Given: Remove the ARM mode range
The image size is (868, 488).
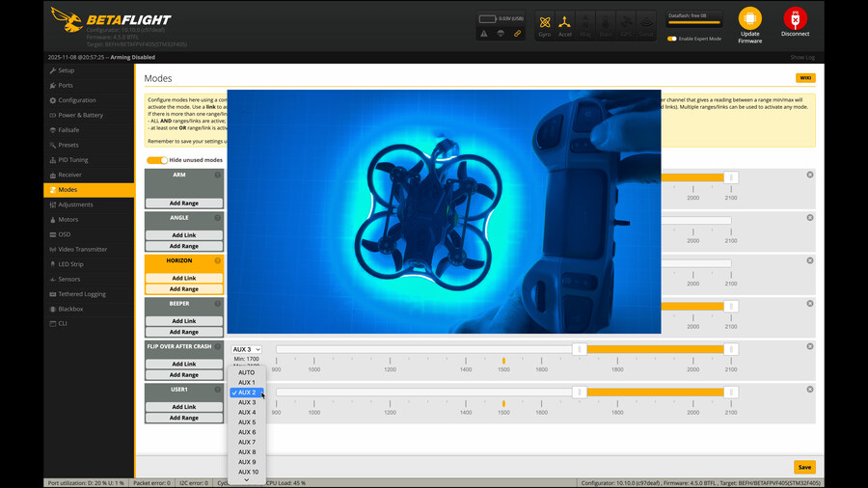Looking at the screenshot, I should coord(810,175).
